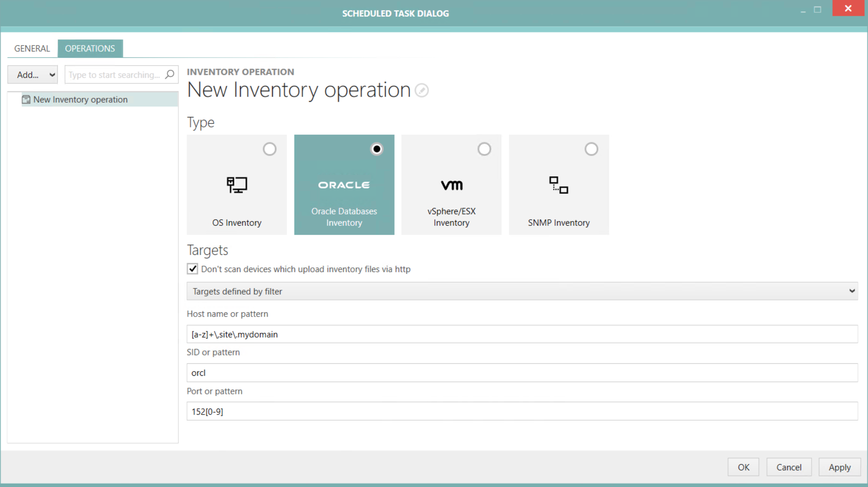Viewport: 868px width, 487px height.
Task: Click the edit pencil icon next to operation name
Action: [421, 91]
